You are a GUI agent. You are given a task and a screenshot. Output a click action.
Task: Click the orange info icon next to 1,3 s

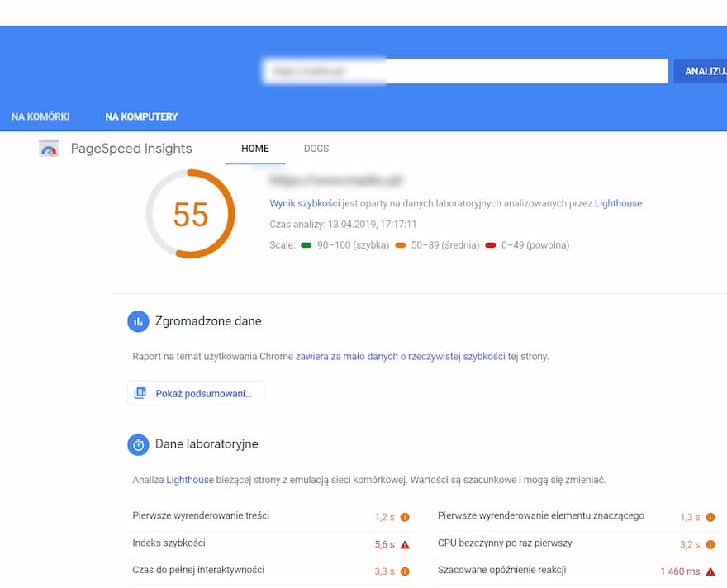(x=710, y=517)
